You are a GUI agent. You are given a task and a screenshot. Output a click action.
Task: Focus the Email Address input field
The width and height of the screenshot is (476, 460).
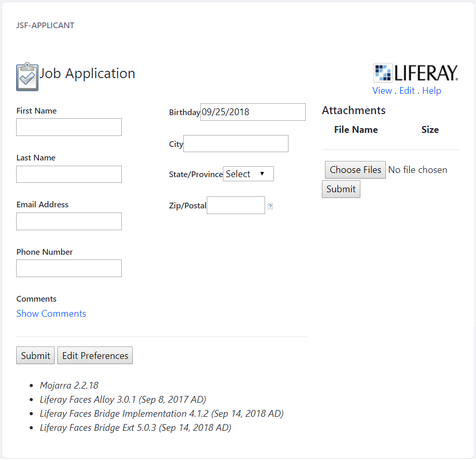(x=69, y=221)
